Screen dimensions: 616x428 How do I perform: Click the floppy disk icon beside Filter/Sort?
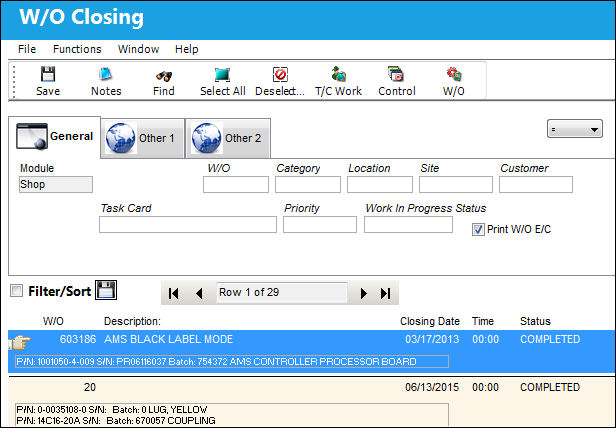point(106,290)
